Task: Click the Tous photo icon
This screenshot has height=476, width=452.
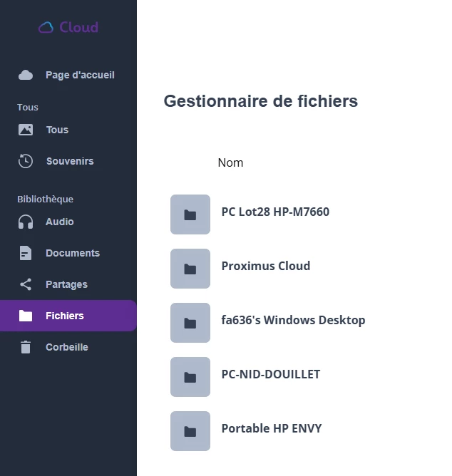Action: point(26,130)
